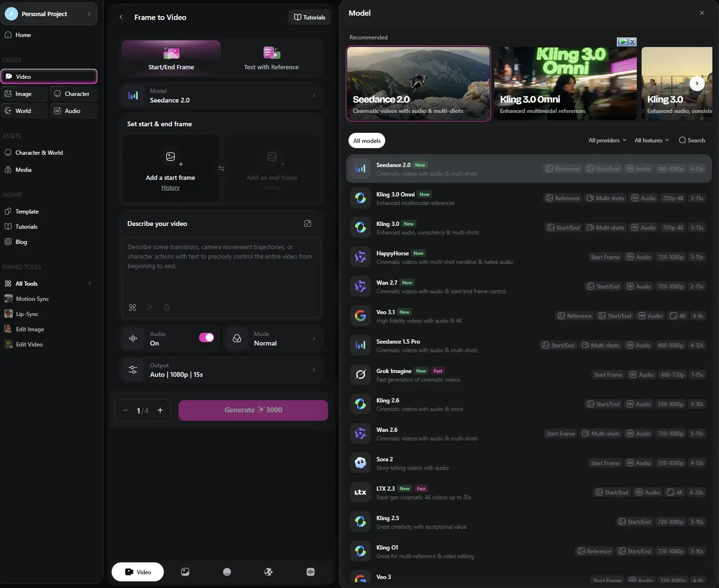
Task: Increase the generation count
Action: [160, 411]
